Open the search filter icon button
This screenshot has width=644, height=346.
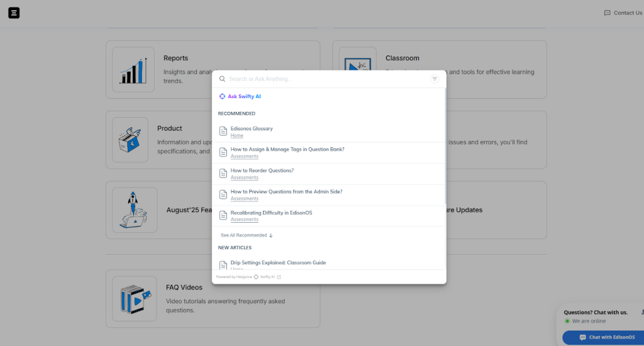tap(435, 79)
